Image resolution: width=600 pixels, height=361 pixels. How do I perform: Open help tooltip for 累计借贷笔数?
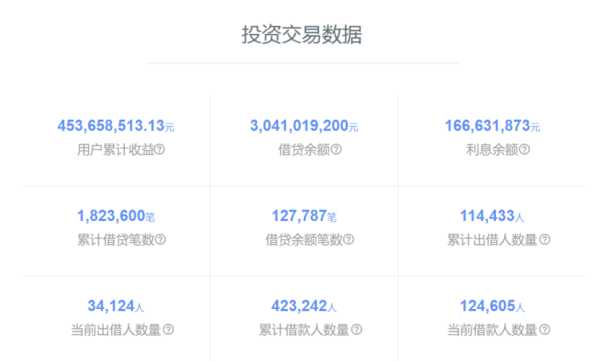[x=160, y=240]
